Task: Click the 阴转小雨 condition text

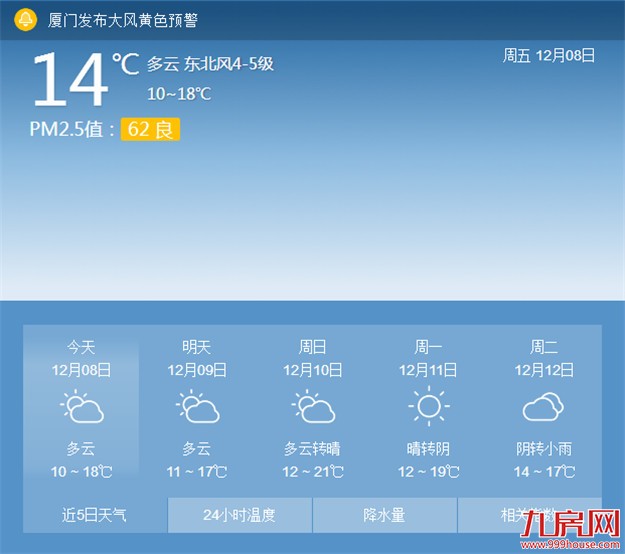Action: pos(544,449)
